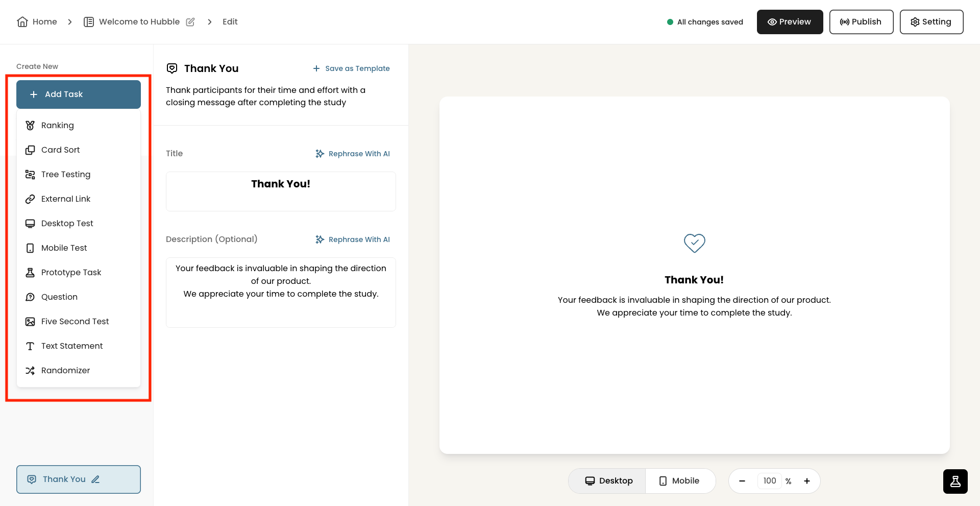Save as Template
This screenshot has width=980, height=506.
click(x=351, y=68)
